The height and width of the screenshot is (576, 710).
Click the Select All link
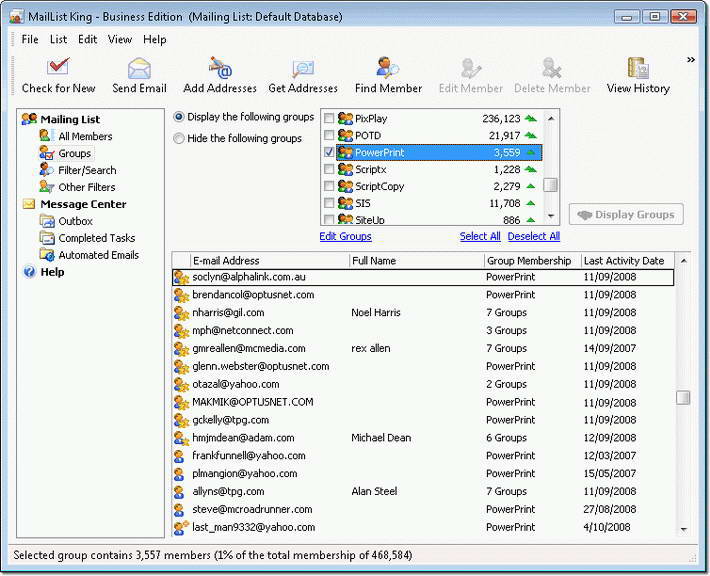pos(480,236)
